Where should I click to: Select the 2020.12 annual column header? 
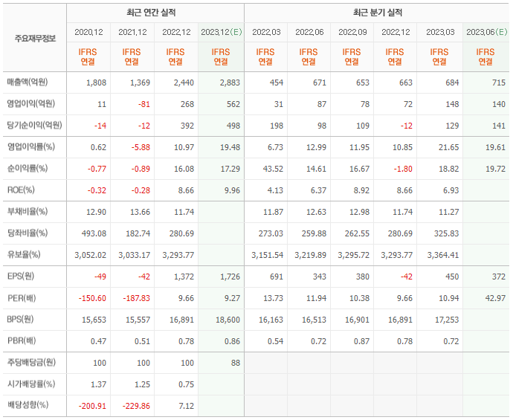pos(88,32)
